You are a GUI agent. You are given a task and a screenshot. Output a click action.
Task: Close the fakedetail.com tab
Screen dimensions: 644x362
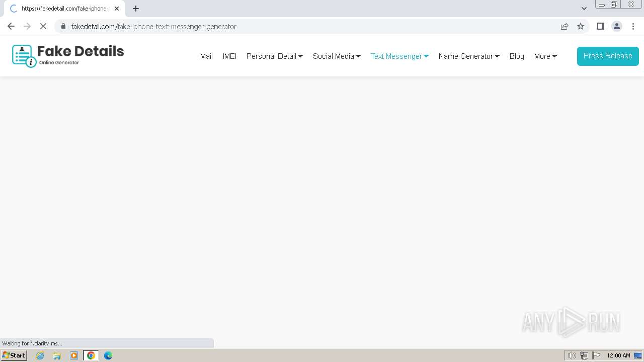pos(117,9)
